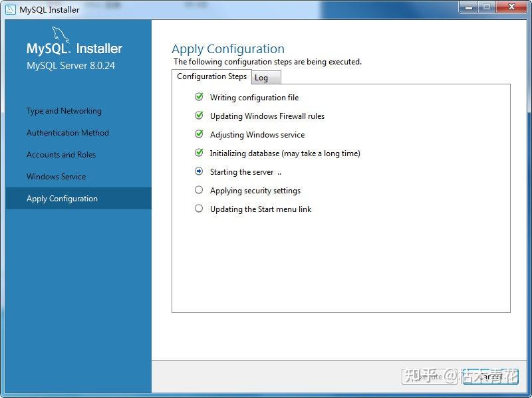532x398 pixels.
Task: Click 'Applying security settings' step text
Action: pyautogui.click(x=255, y=191)
